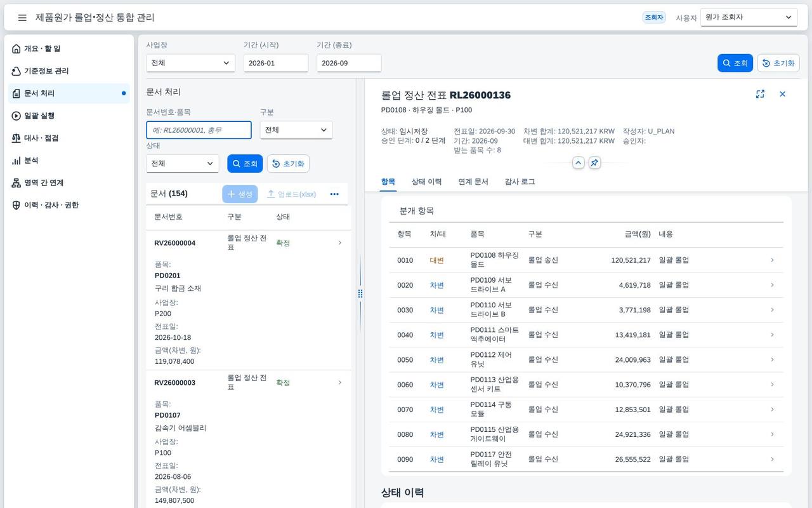
Task: Click the 문서번호·품목 search input
Action: point(199,130)
